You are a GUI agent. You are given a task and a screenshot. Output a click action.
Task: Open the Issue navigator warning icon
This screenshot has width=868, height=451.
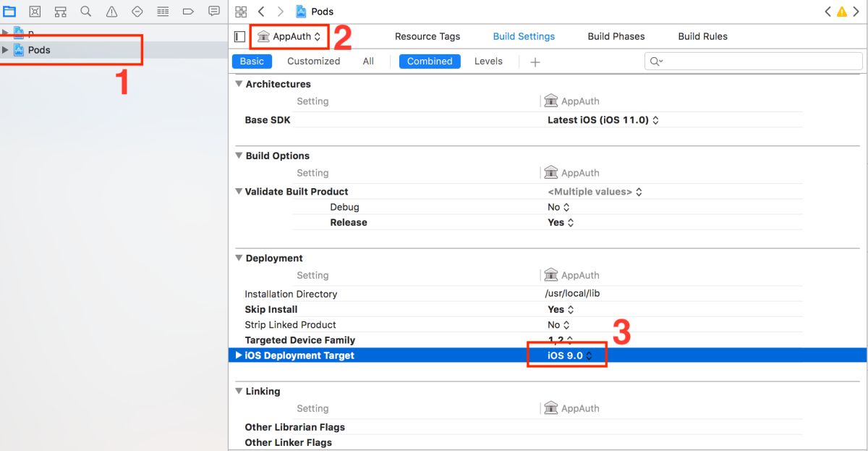click(111, 12)
